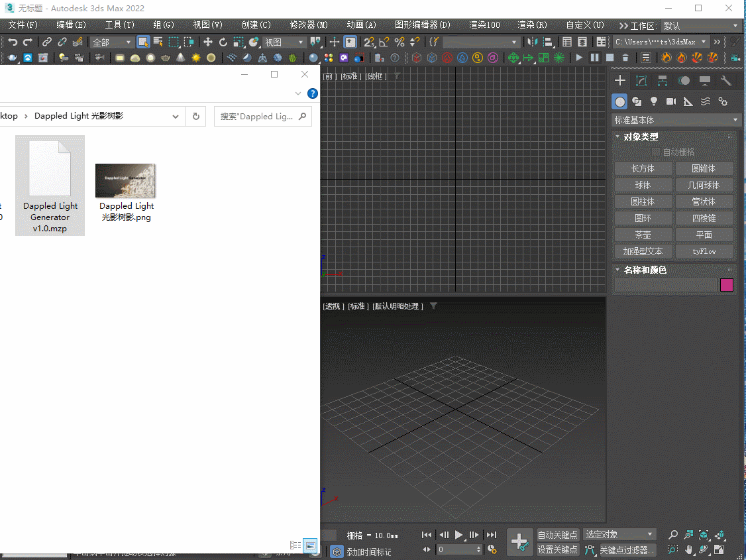
Task: Open the 编辑(E) menu
Action: pos(71,25)
